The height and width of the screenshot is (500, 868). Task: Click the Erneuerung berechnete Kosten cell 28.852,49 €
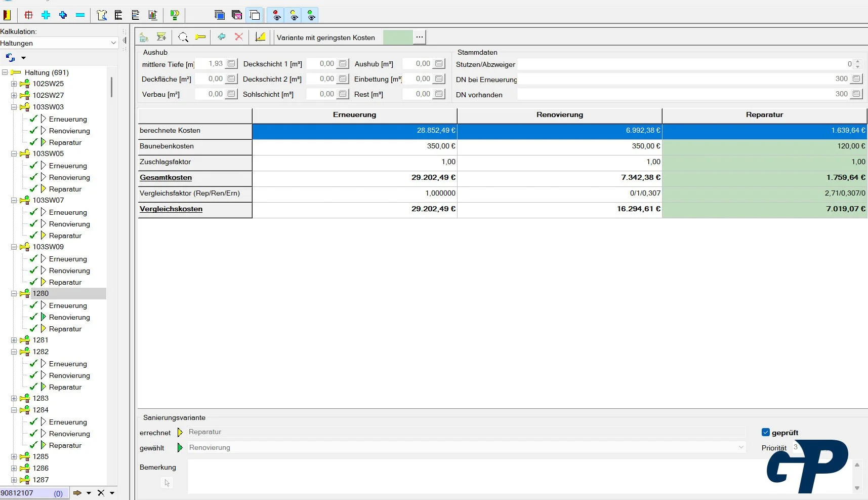click(x=354, y=131)
